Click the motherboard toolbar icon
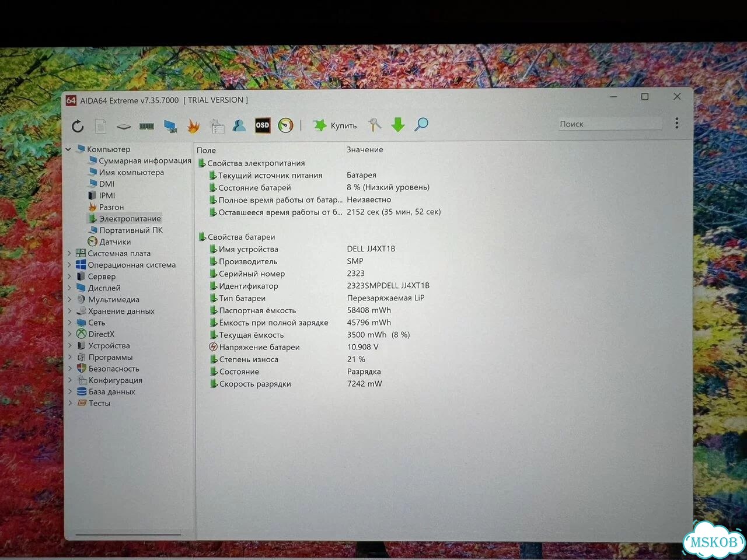The height and width of the screenshot is (560, 747). (x=123, y=126)
